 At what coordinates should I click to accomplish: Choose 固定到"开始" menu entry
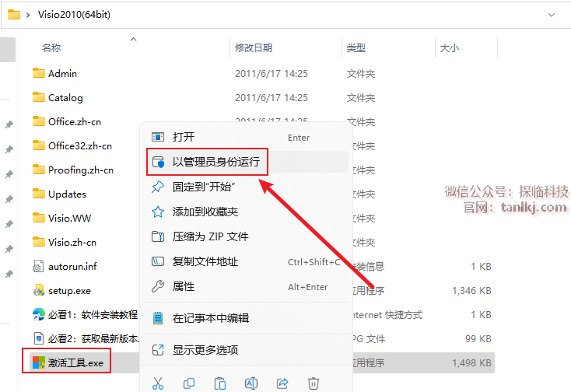click(245, 187)
